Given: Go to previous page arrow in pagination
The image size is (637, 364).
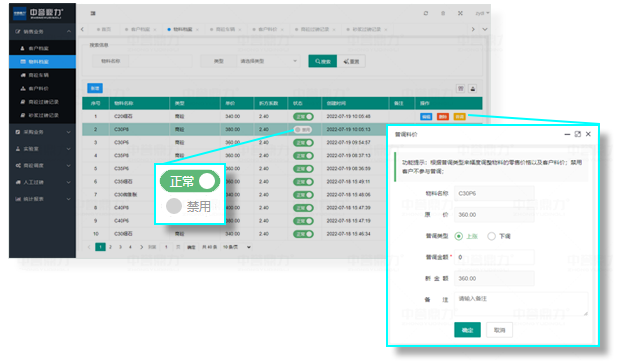Looking at the screenshot, I should point(89,247).
